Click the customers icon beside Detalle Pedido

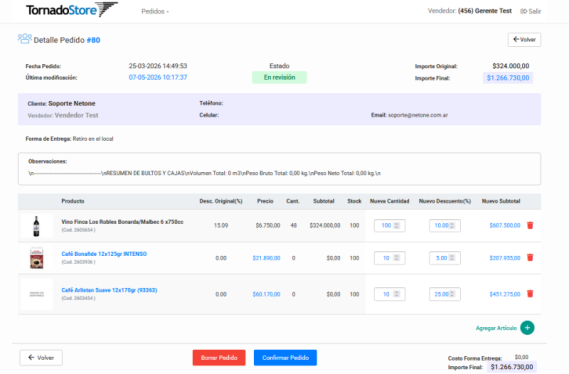pyautogui.click(x=25, y=39)
